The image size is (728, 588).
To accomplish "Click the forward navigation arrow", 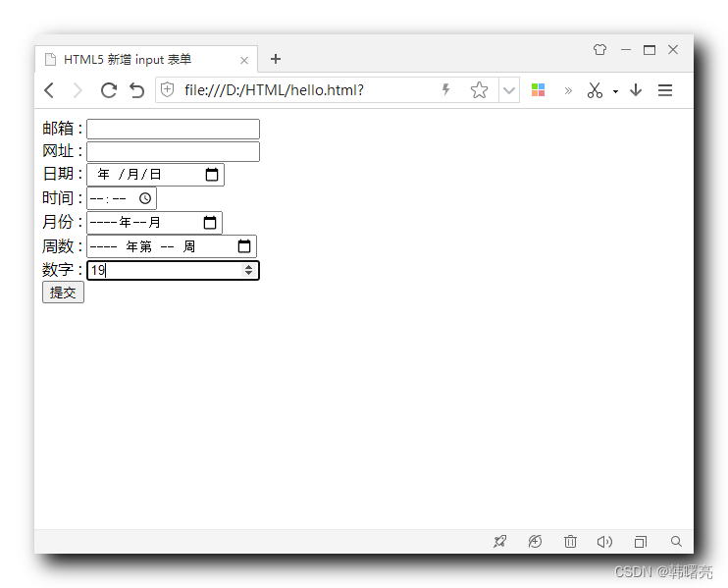I will point(78,90).
